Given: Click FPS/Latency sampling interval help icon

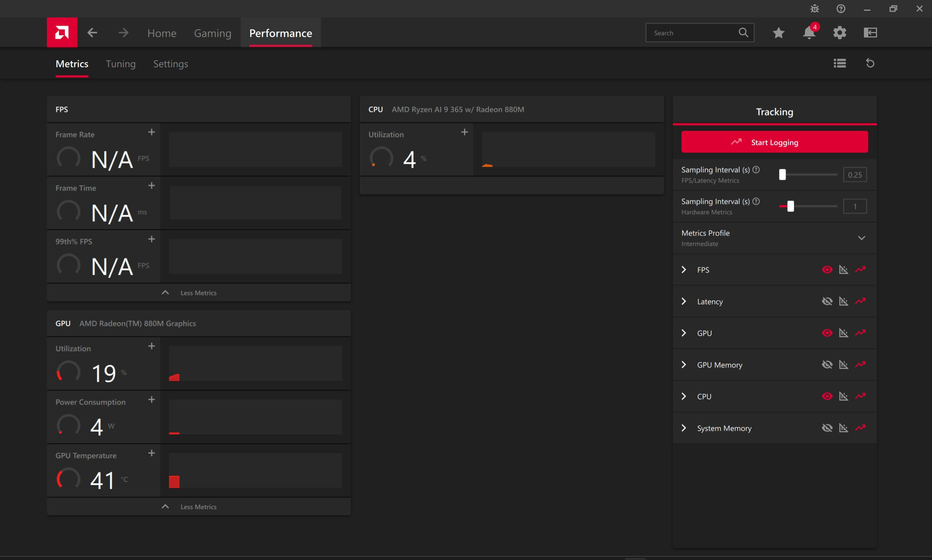Looking at the screenshot, I should coord(756,170).
